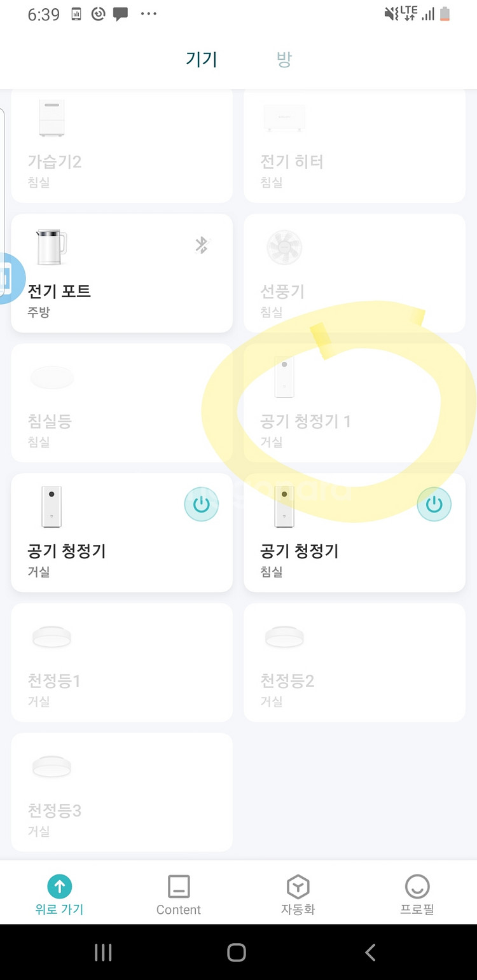
Task: Open the 자동화 automation page
Action: click(298, 894)
